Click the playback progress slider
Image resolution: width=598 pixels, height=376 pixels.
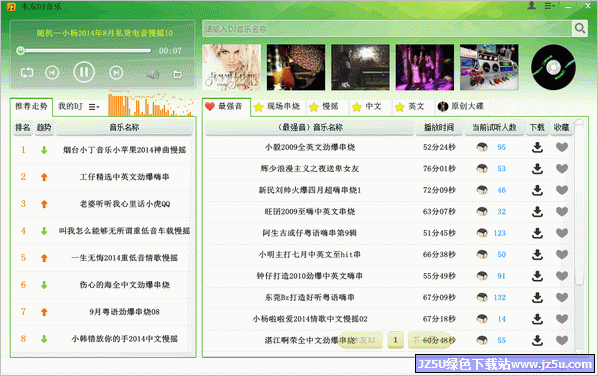pyautogui.click(x=84, y=51)
